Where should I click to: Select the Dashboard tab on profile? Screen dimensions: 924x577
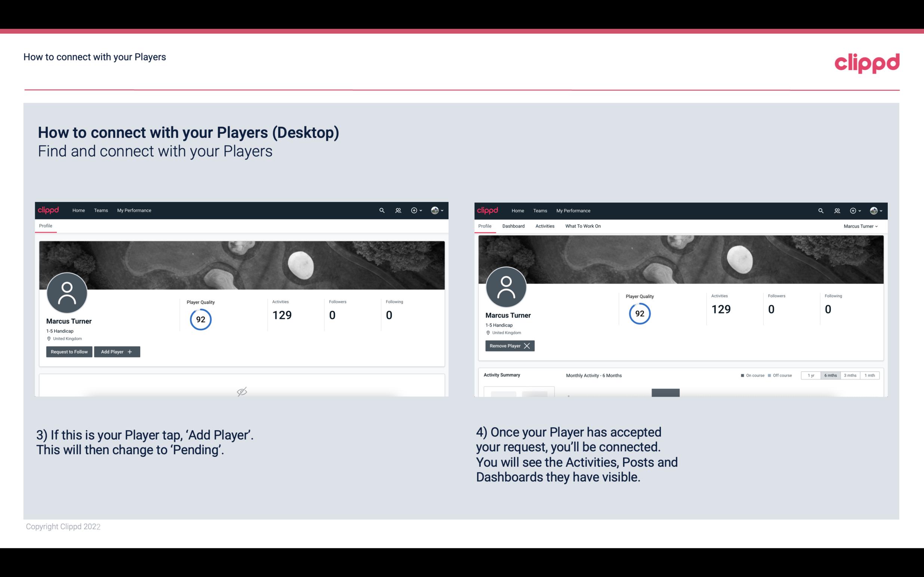[512, 226]
